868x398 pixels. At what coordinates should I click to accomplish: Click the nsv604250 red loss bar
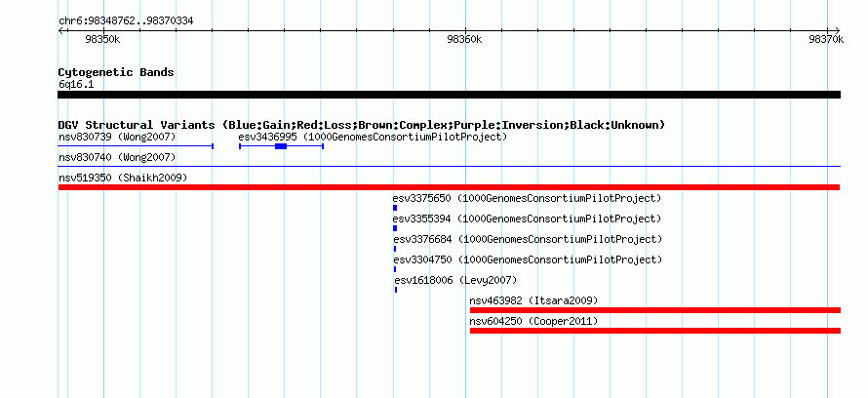(654, 331)
